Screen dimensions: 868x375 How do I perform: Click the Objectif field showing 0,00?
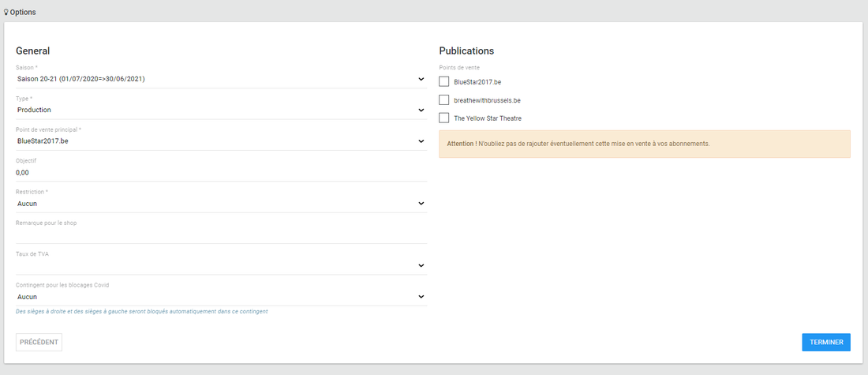tap(221, 172)
